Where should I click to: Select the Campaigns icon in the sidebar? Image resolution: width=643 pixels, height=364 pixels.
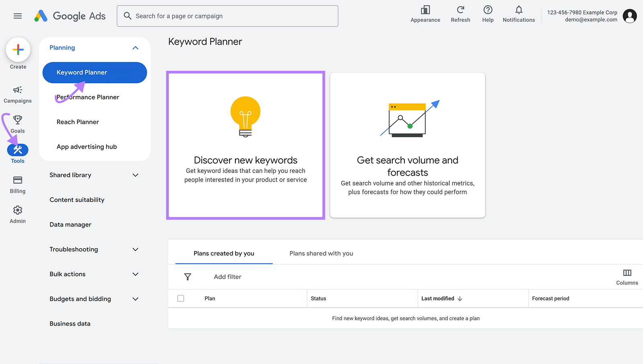17,90
